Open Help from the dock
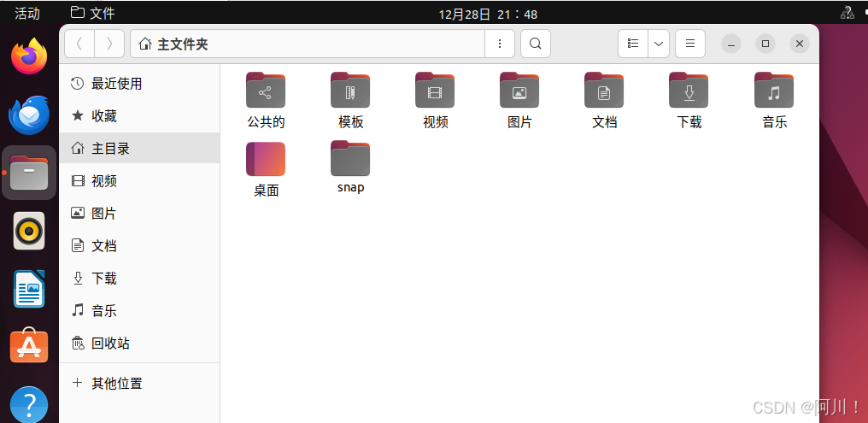868x423 pixels. pyautogui.click(x=29, y=404)
